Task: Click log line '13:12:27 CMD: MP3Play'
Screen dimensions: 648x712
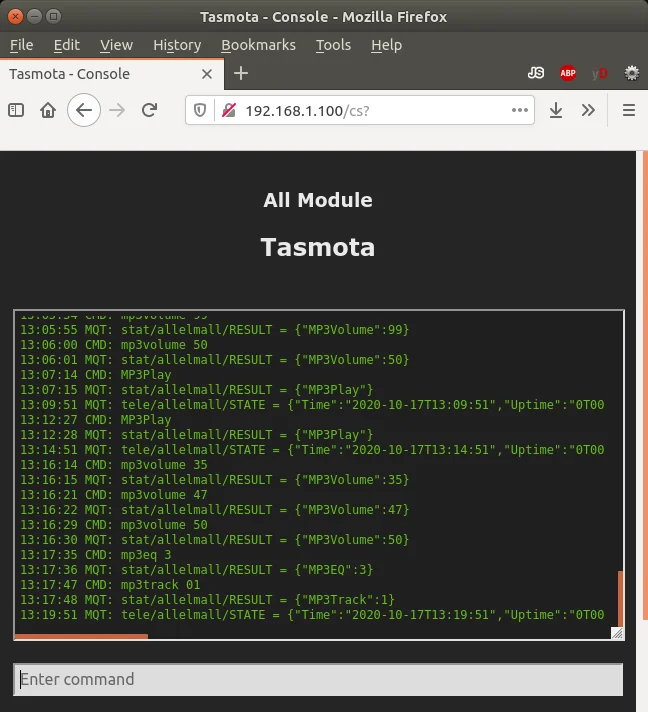Action: coord(96,420)
